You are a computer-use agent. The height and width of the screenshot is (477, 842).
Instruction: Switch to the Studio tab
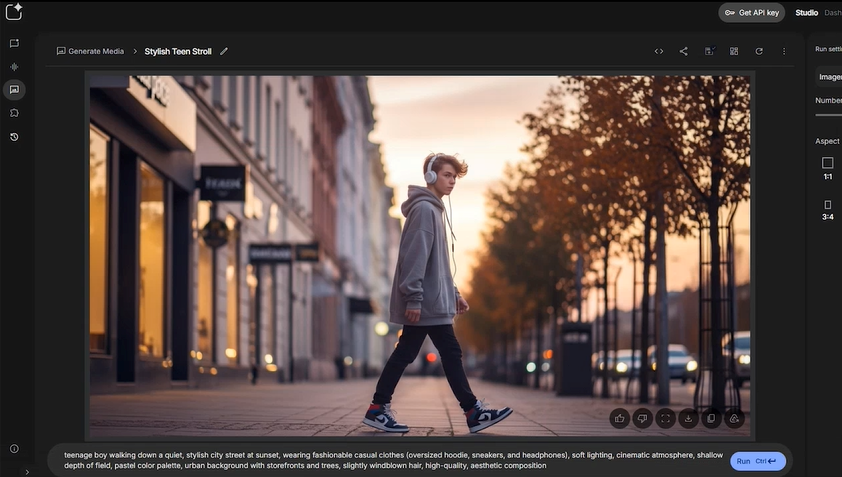[807, 13]
